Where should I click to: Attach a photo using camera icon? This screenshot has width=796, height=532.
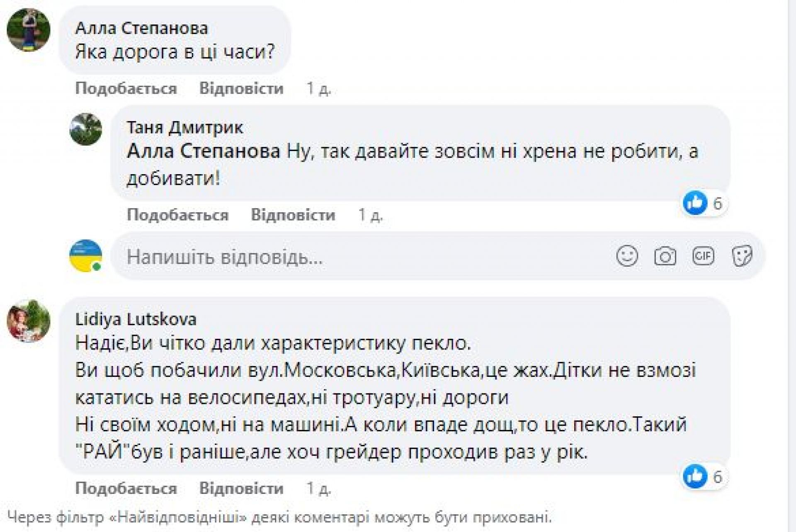click(665, 256)
